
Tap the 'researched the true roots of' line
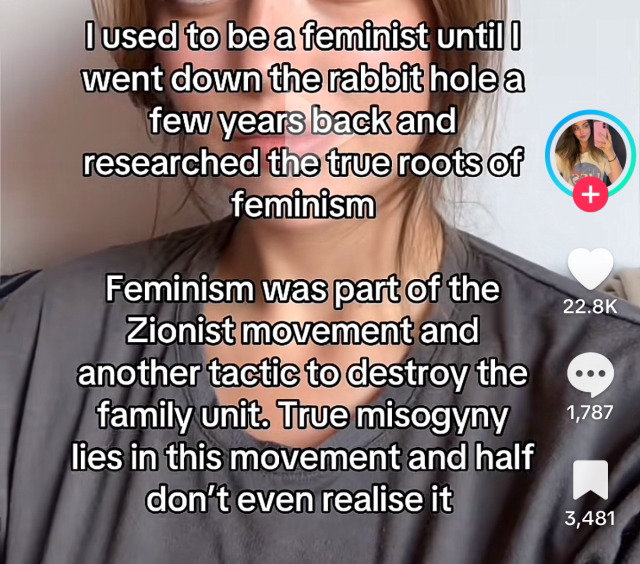point(302,163)
